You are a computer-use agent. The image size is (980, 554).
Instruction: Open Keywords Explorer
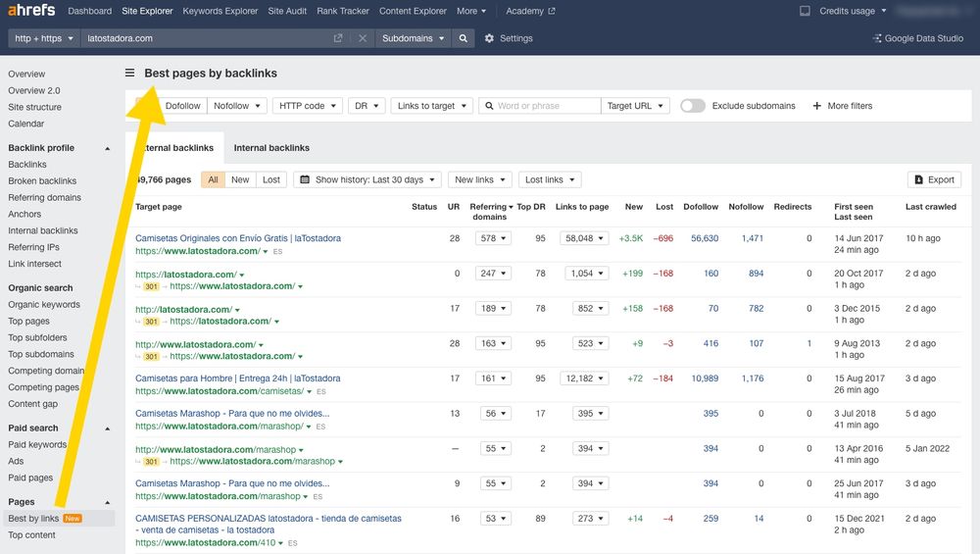[220, 11]
